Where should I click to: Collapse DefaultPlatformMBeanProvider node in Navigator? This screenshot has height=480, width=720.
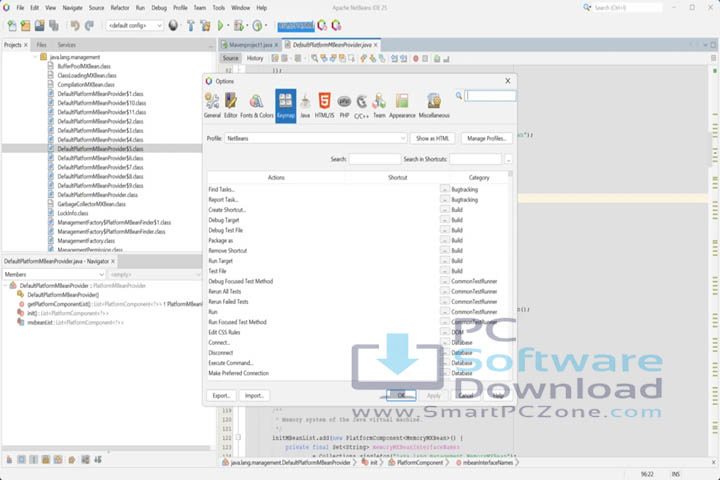pos(6,286)
